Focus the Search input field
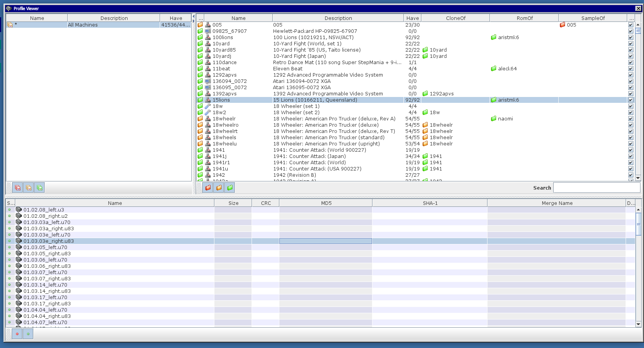The width and height of the screenshot is (644, 348). coord(597,188)
